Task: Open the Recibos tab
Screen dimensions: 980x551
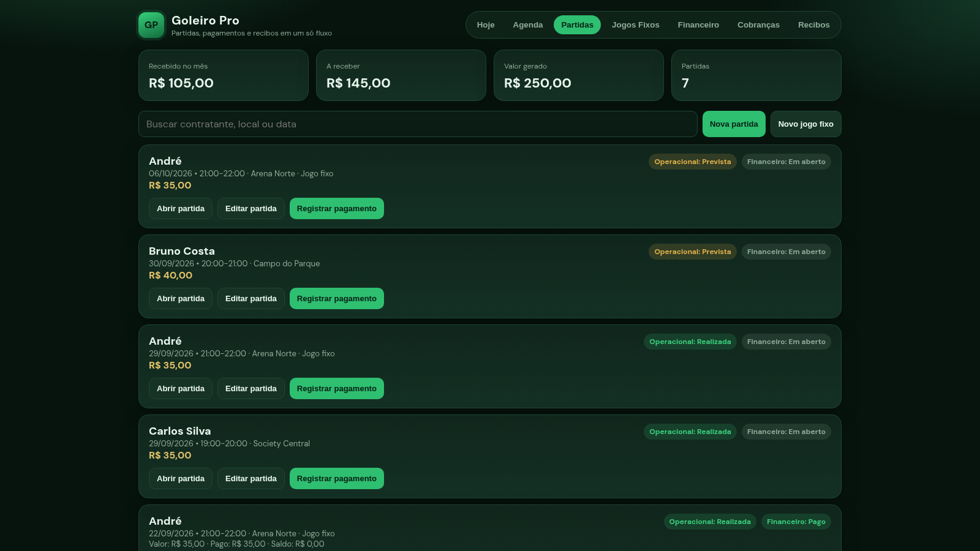Action: (814, 25)
